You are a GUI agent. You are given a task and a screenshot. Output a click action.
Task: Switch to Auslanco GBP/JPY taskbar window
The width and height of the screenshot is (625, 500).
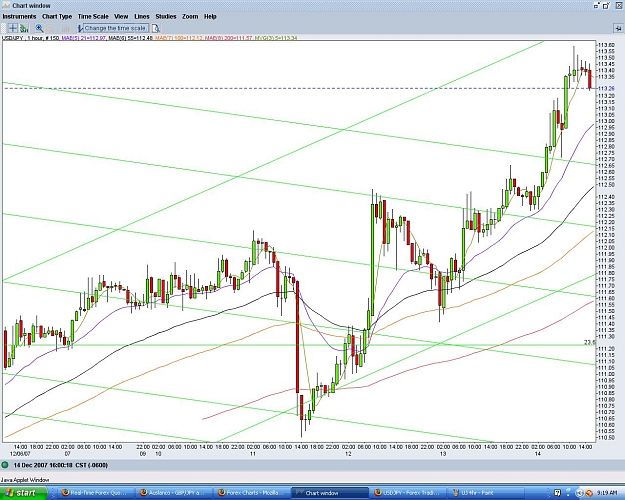pos(175,493)
